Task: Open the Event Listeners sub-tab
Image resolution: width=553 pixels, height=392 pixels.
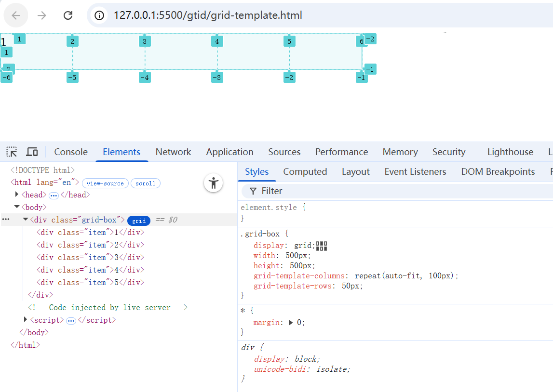Action: point(415,171)
